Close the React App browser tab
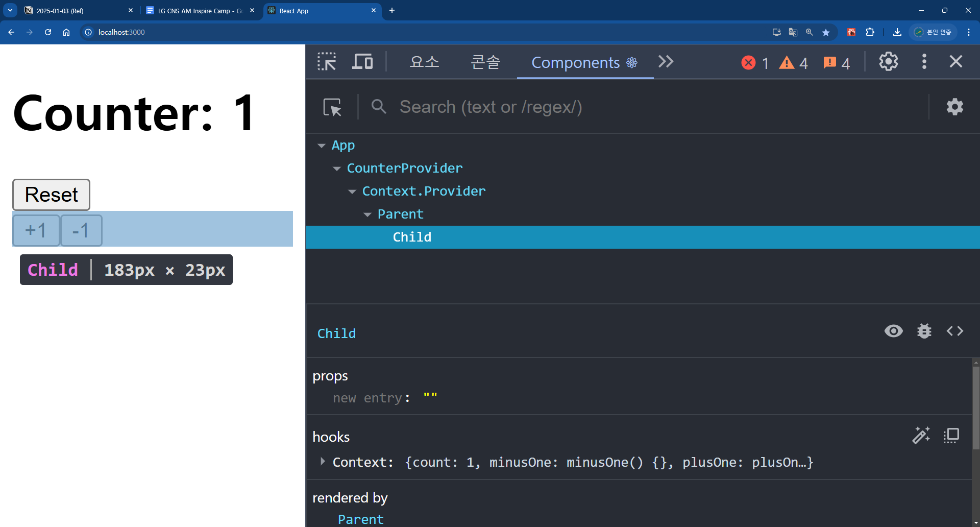The width and height of the screenshot is (980, 527). click(374, 10)
